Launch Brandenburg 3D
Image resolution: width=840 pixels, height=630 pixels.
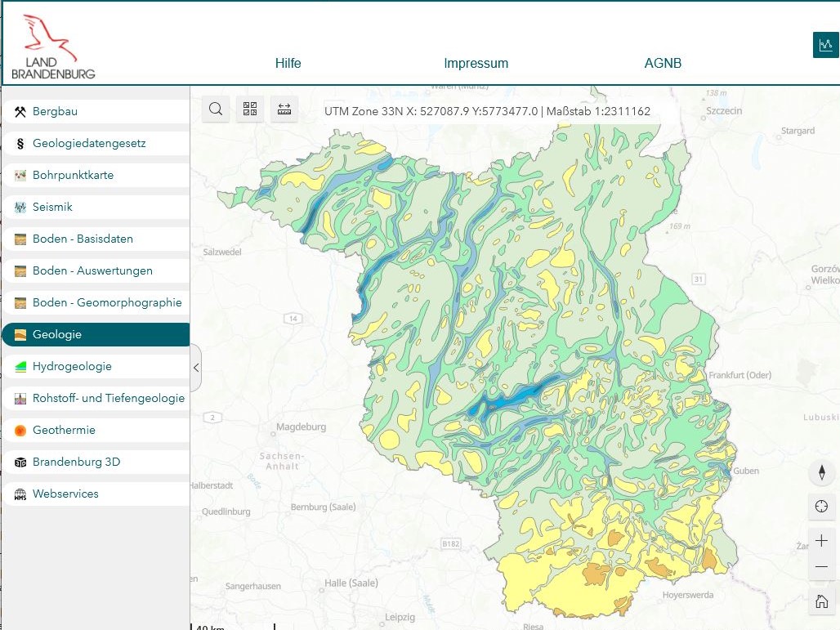click(96, 462)
